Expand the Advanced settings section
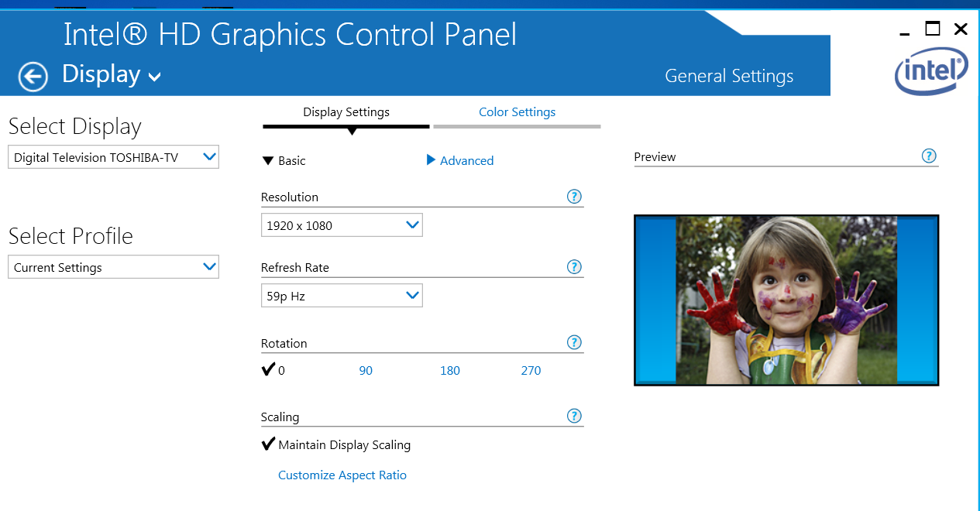This screenshot has height=511, width=980. pyautogui.click(x=460, y=161)
